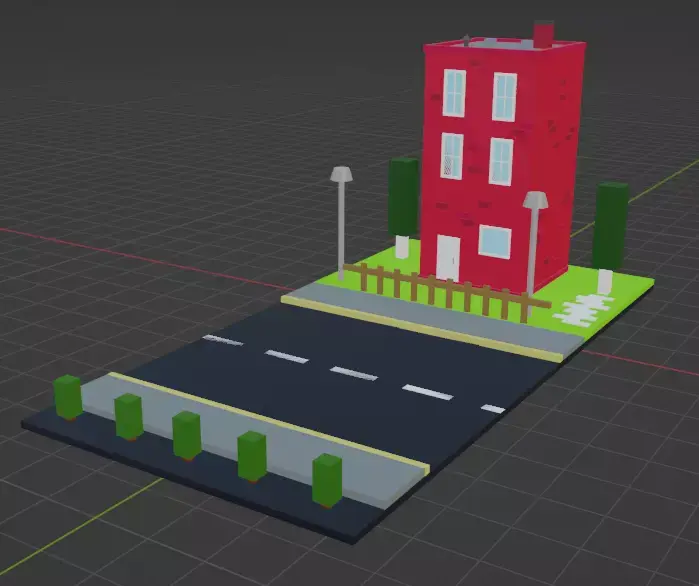Select the ground-floor window beside the door

coord(495,241)
